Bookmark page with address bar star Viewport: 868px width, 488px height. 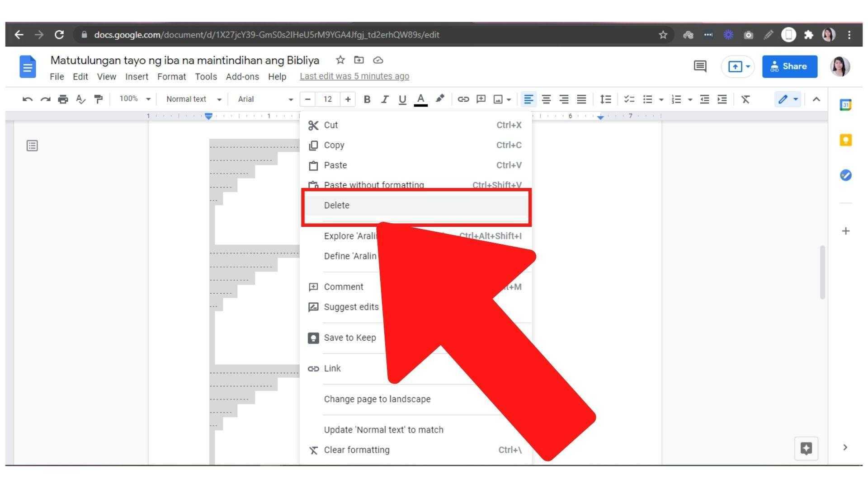pyautogui.click(x=663, y=35)
